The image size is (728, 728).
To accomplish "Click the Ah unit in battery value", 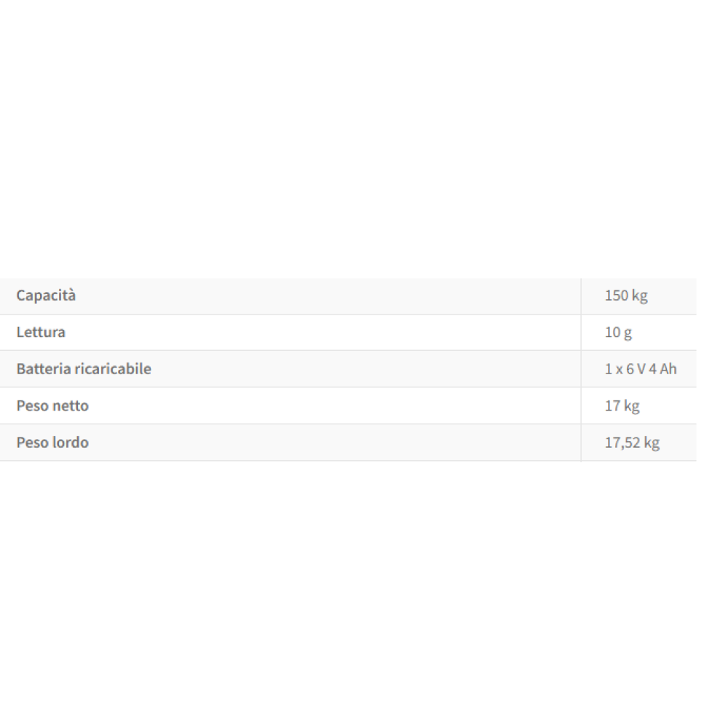I will tap(668, 369).
